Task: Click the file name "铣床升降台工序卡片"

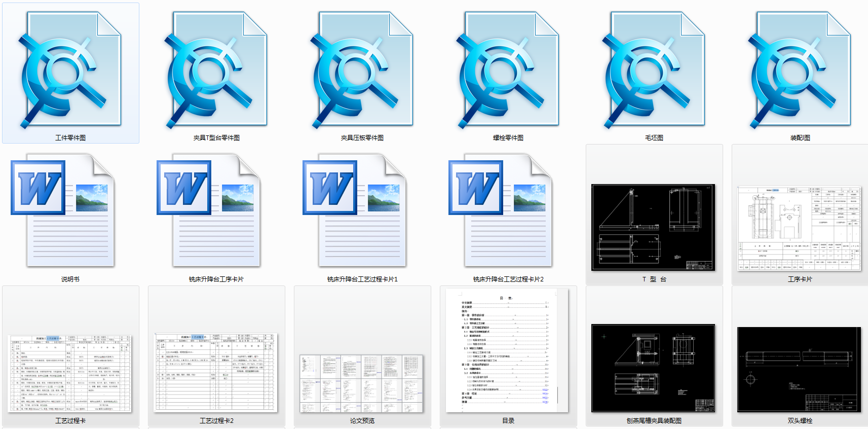Action: (216, 279)
